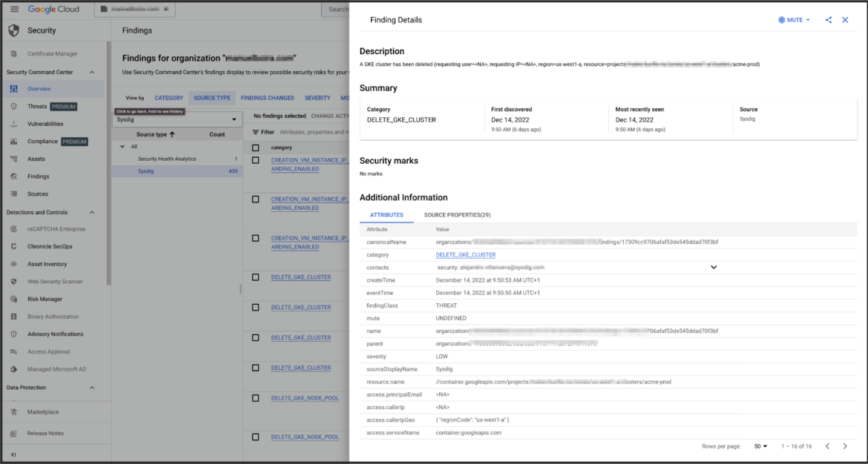The height and width of the screenshot is (464, 868).
Task: Click the Binary Authorization icon
Action: click(14, 317)
